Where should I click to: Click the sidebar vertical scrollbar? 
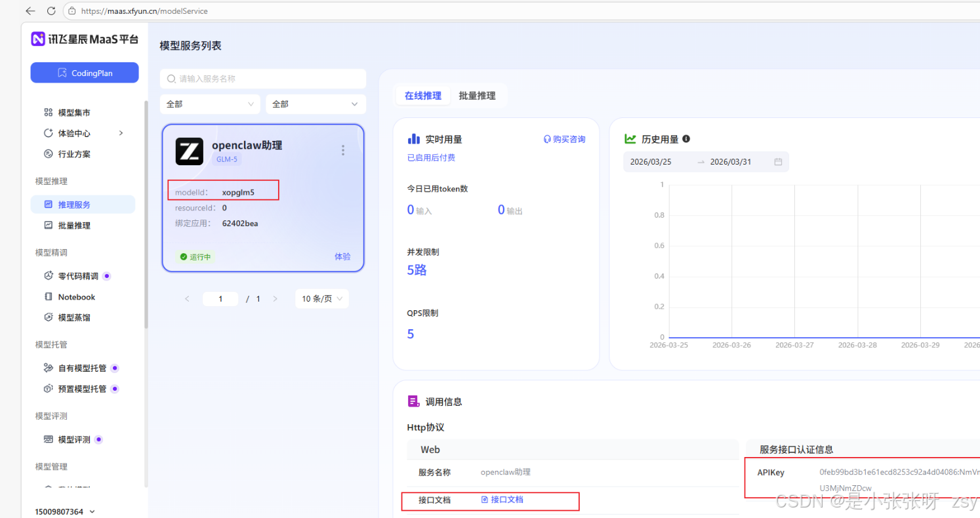point(146,213)
